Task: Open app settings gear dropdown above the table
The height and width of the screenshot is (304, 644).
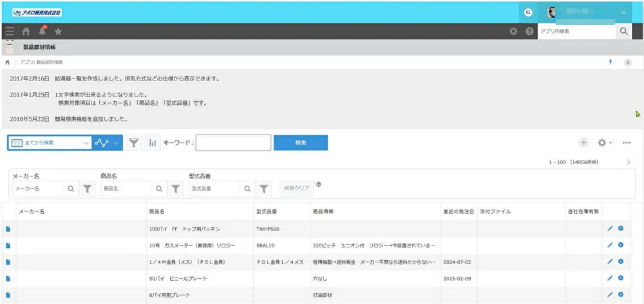Action: (x=605, y=142)
